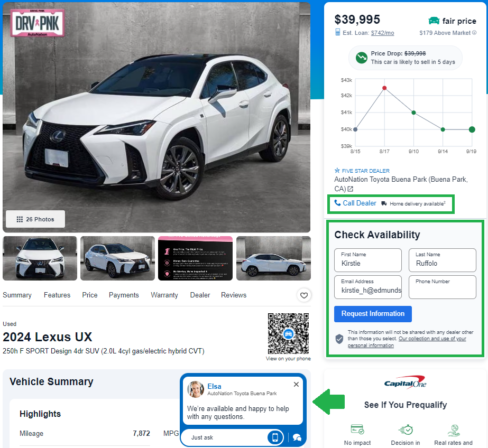Click the external link icon next to dealer name
The width and height of the screenshot is (488, 448).
[351, 189]
